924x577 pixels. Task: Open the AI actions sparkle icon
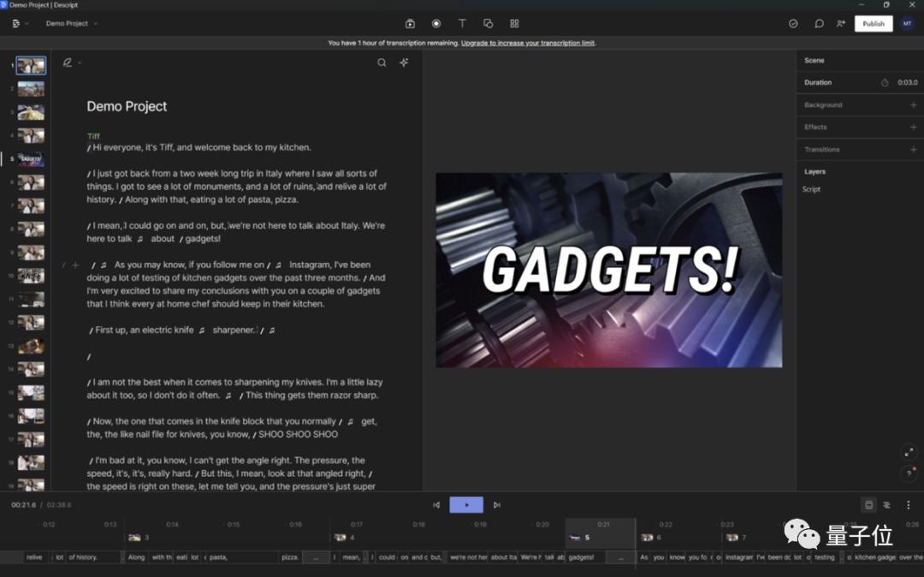coord(404,62)
